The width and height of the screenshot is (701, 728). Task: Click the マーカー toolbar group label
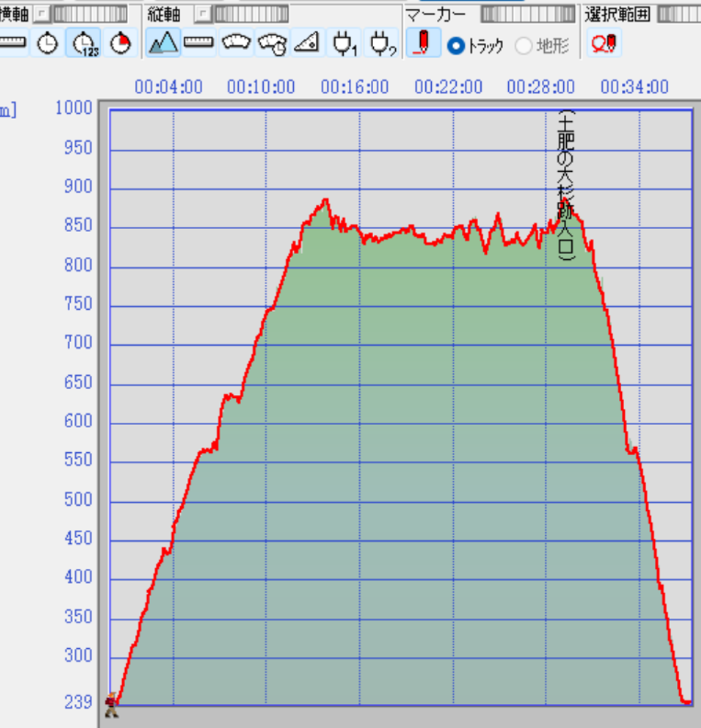(x=436, y=15)
